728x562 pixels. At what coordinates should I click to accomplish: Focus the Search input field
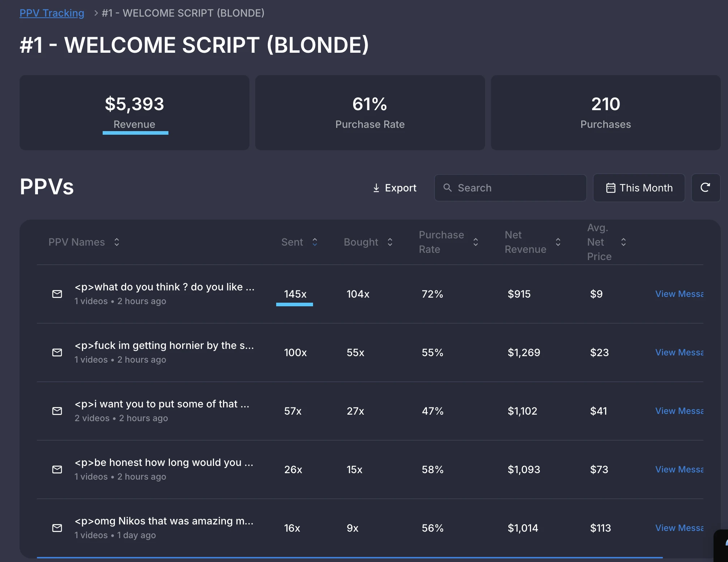coord(510,188)
